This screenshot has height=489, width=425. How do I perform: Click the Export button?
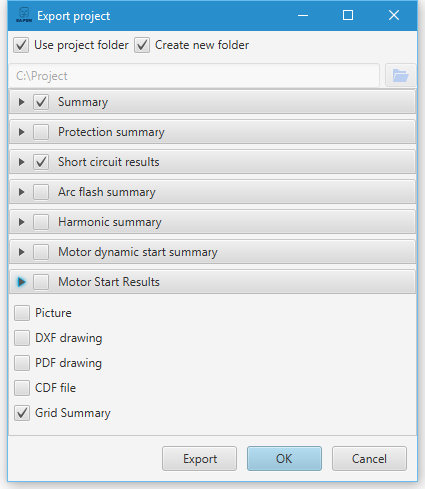tap(200, 459)
